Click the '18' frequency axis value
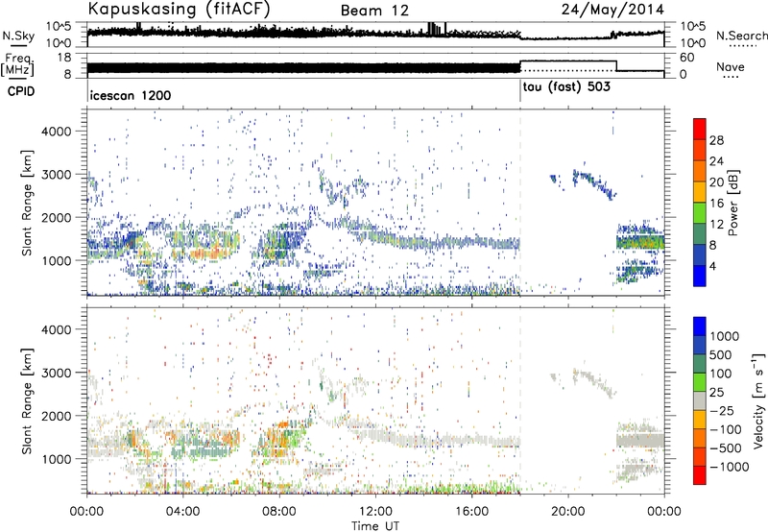This screenshot has height=532, width=768. point(63,58)
